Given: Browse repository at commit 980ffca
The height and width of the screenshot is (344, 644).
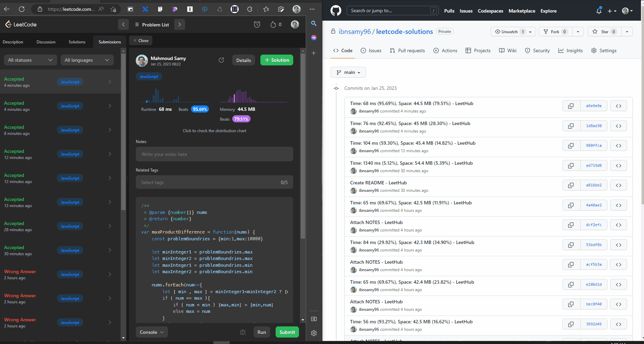Looking at the screenshot, I should click(x=619, y=145).
